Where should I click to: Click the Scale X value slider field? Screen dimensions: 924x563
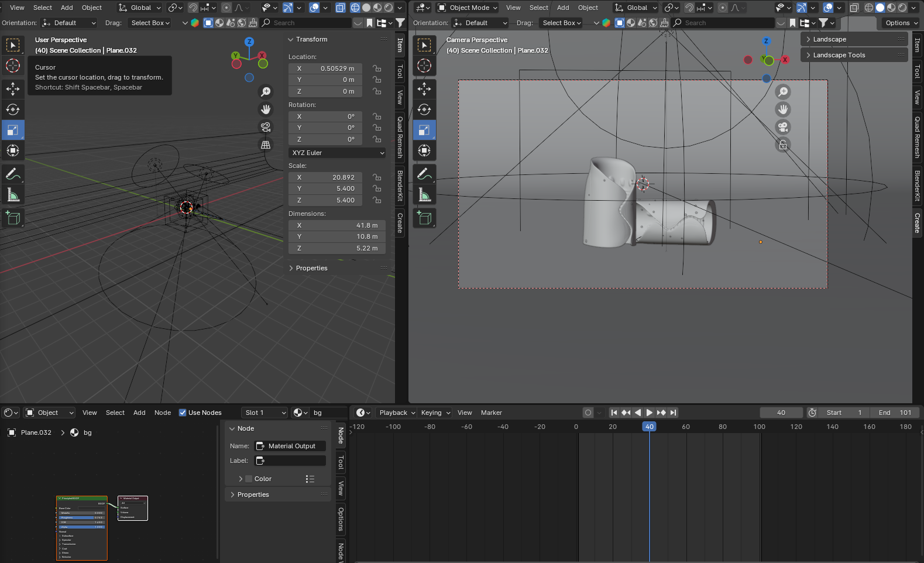pos(326,177)
